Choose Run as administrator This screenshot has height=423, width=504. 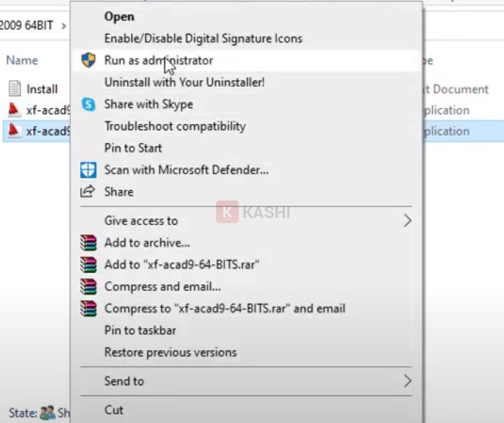(159, 60)
